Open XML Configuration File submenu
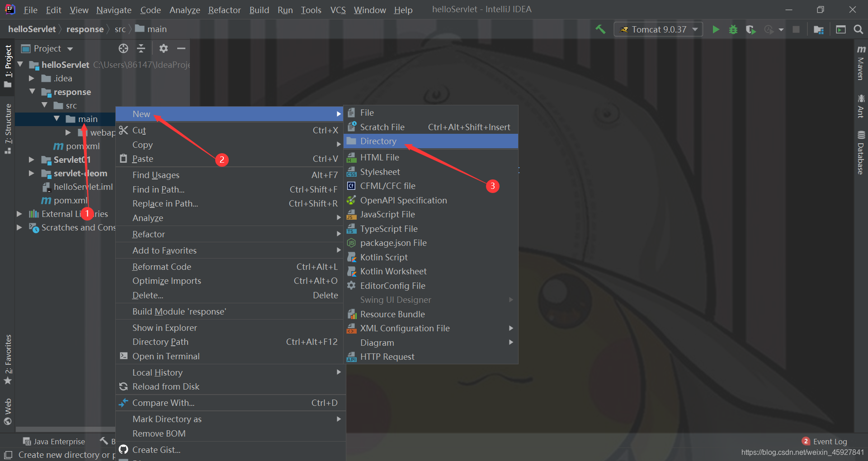The height and width of the screenshot is (461, 868). coord(431,328)
